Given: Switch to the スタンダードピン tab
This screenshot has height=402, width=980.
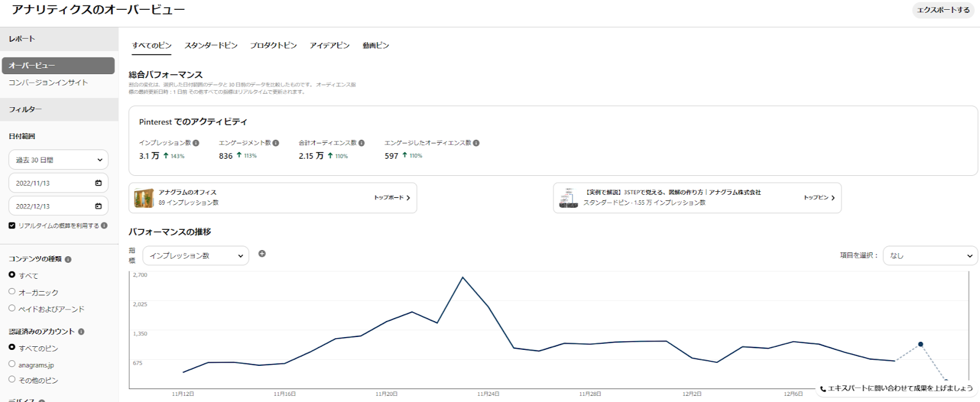Looking at the screenshot, I should point(211,45).
